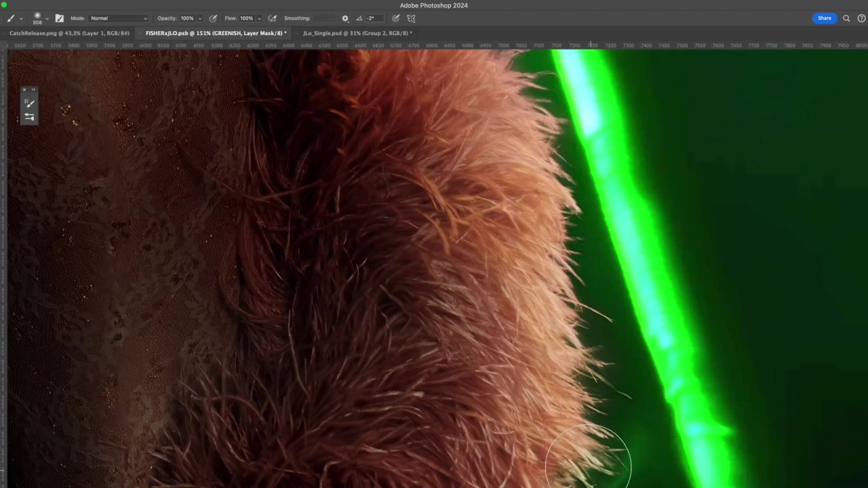Click the horizontal ruler at top of canvas
Image resolution: width=868 pixels, height=488 pixels.
point(438,45)
